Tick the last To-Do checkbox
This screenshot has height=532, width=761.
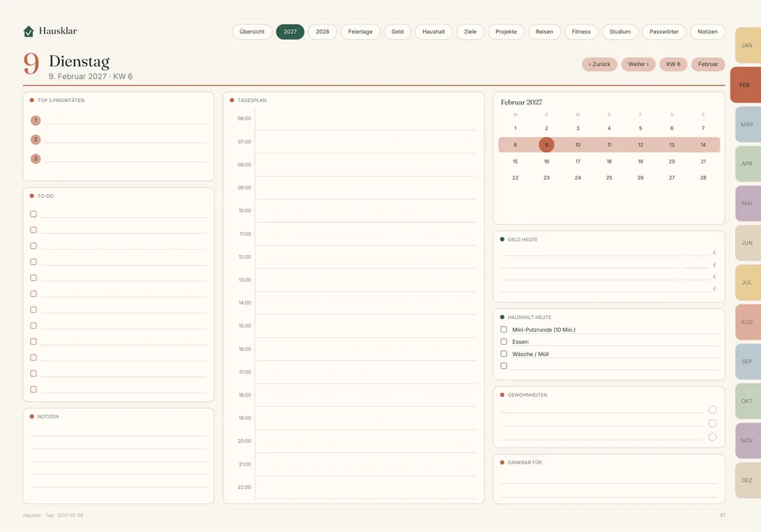(x=33, y=389)
